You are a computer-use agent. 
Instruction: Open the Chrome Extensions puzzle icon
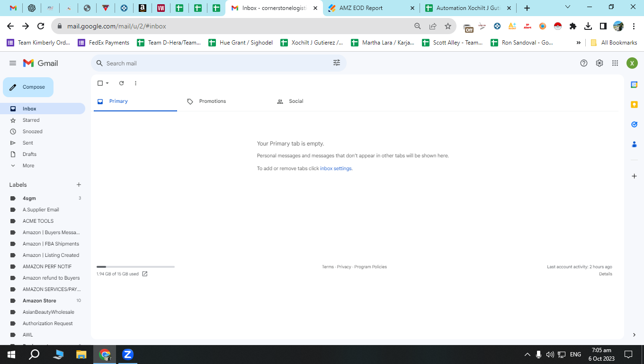click(573, 26)
